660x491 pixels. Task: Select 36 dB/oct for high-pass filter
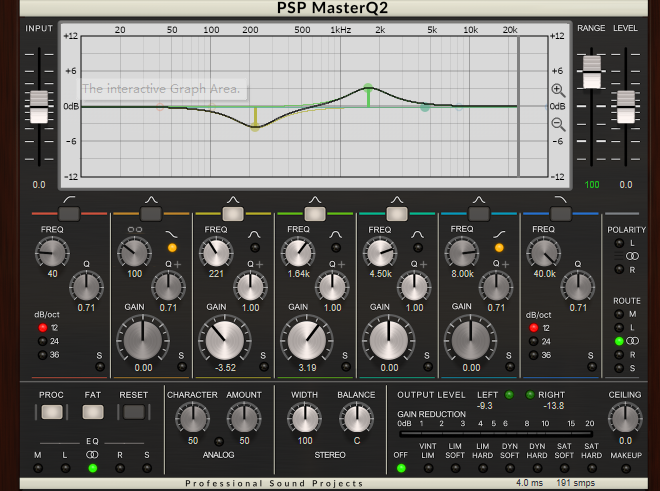click(43, 355)
